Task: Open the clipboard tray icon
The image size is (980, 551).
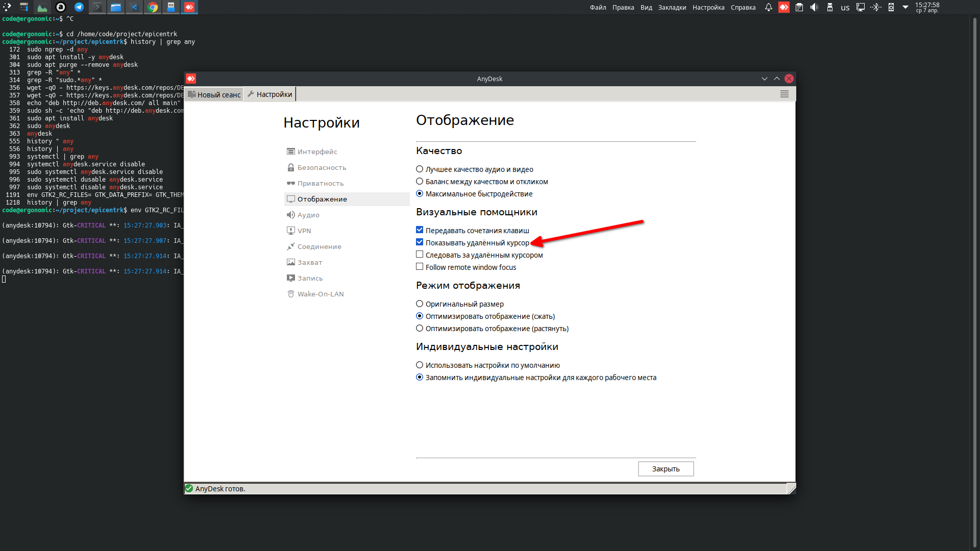Action: click(799, 7)
